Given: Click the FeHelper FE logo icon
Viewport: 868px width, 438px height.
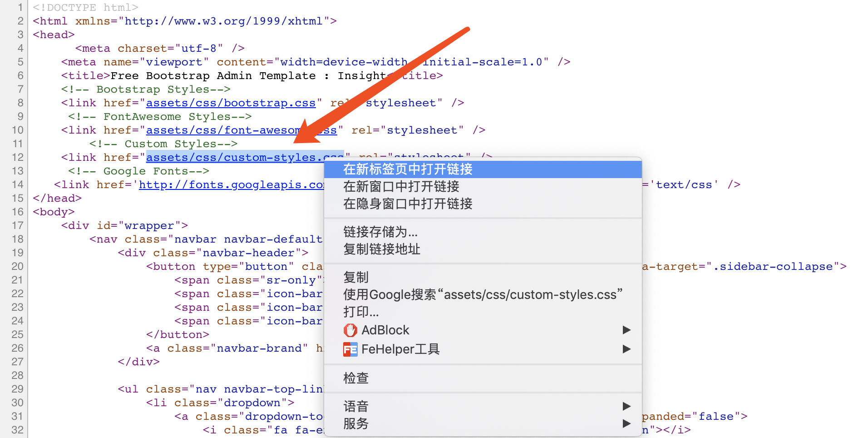Looking at the screenshot, I should (x=350, y=349).
